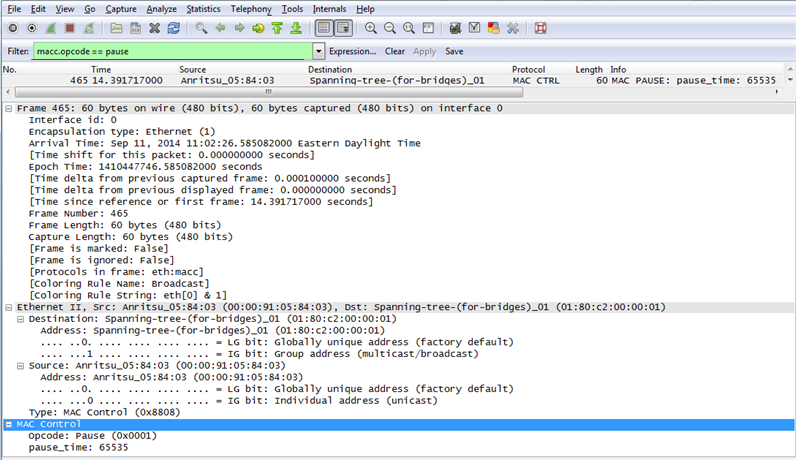
Task: Open preferences tools icon in toolbar
Action: (x=513, y=28)
